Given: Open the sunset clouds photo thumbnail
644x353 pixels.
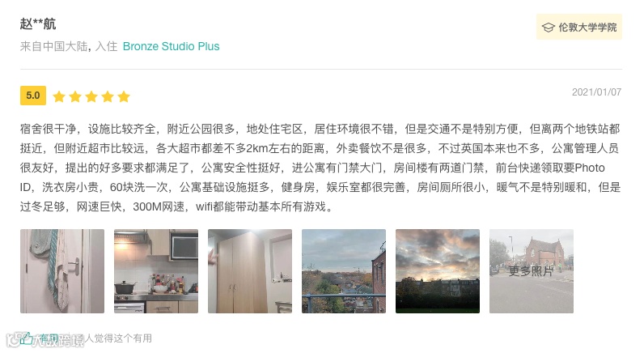Looking at the screenshot, I should [438, 271].
